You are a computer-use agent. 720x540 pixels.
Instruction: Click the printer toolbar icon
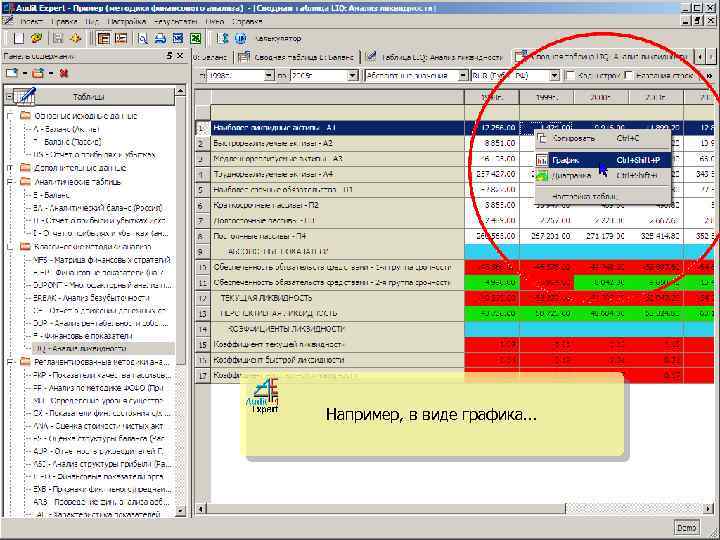(160, 39)
